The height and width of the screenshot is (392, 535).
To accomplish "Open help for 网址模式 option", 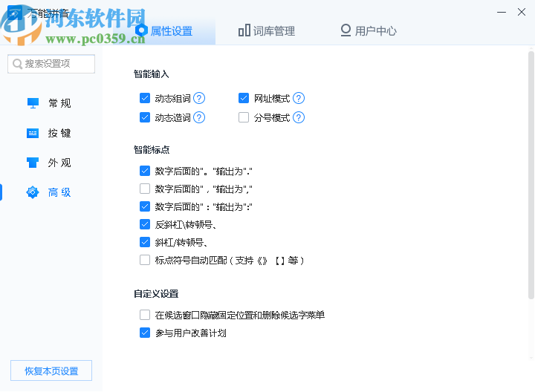I will pyautogui.click(x=299, y=98).
